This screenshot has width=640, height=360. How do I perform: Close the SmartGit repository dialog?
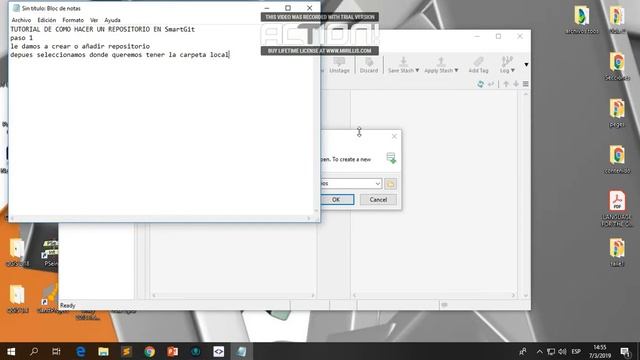[x=394, y=136]
